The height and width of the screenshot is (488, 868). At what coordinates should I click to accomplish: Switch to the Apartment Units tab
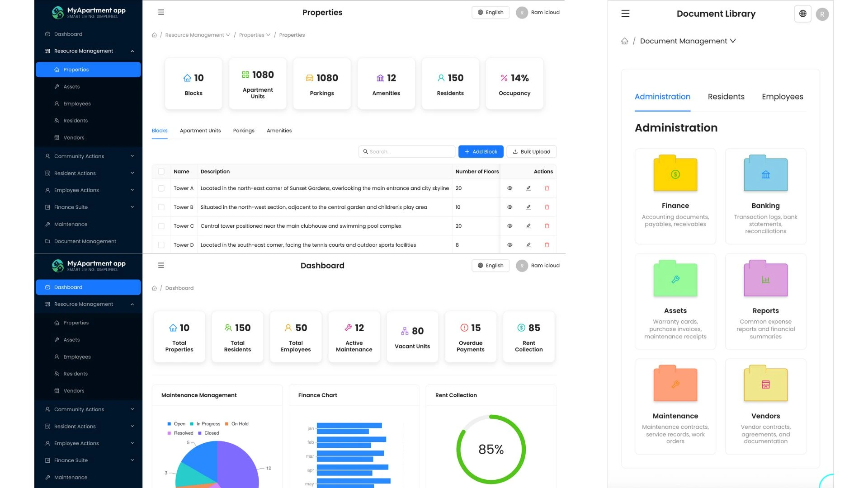click(x=200, y=131)
